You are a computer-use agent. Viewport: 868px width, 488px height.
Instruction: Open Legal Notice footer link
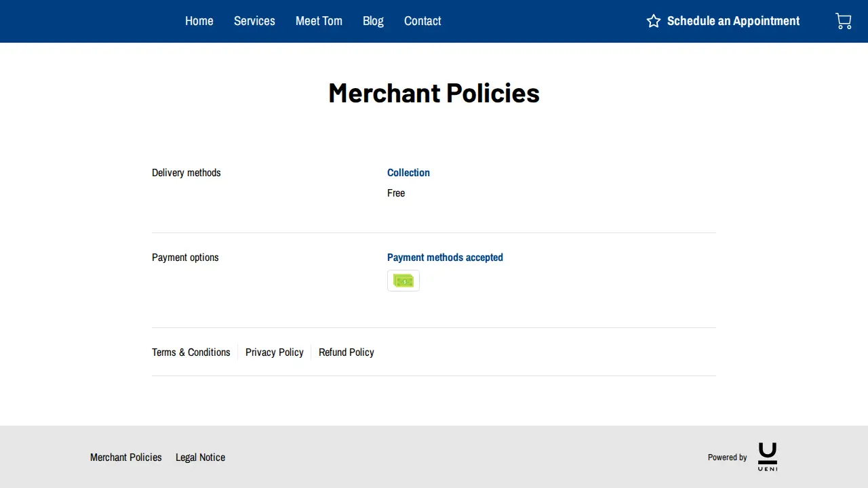pos(200,457)
